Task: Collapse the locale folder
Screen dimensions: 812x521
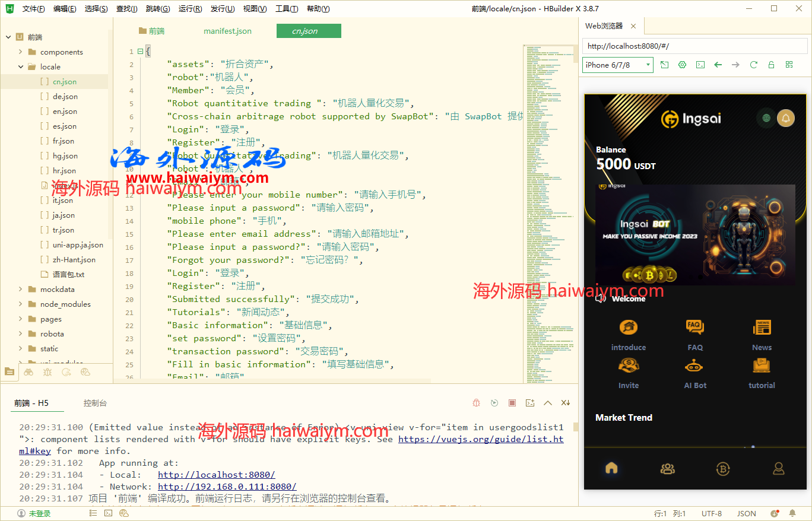Action: [21, 67]
